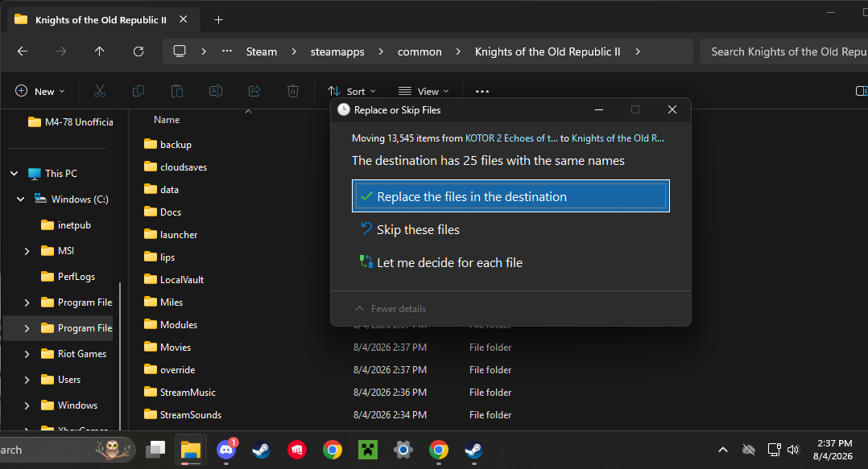Expand chevron after Knights of the Old Republic II

638,51
